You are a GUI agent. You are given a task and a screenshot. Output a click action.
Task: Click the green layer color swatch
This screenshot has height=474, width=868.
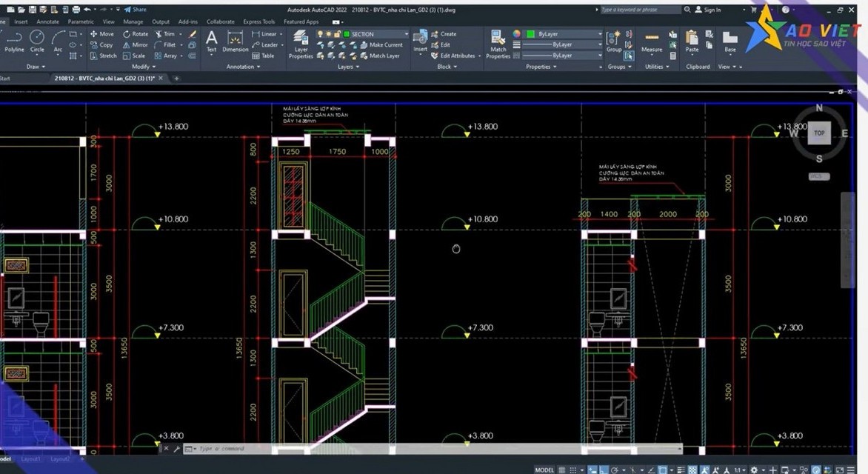[346, 34]
